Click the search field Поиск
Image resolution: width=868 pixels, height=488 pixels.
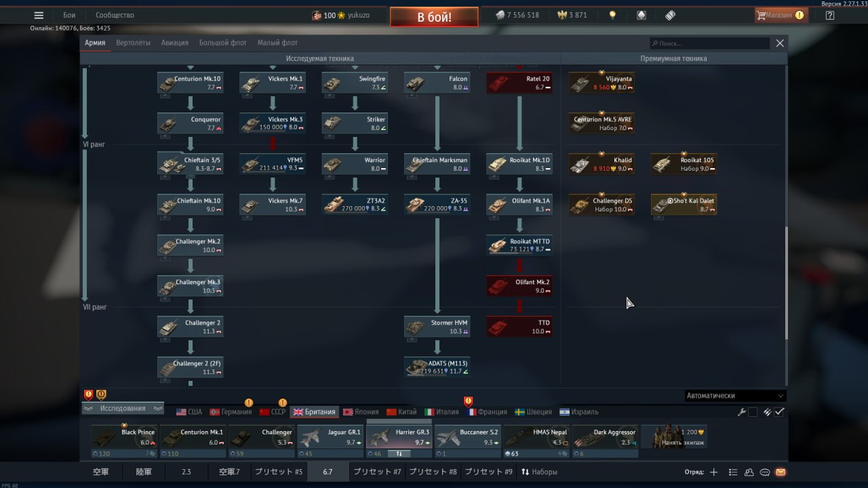pyautogui.click(x=709, y=43)
